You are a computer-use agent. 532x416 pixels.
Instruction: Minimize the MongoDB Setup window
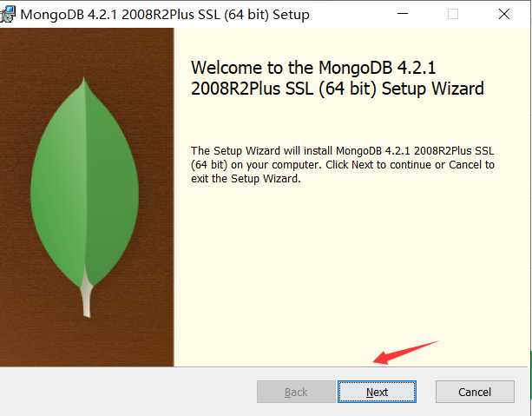point(403,14)
